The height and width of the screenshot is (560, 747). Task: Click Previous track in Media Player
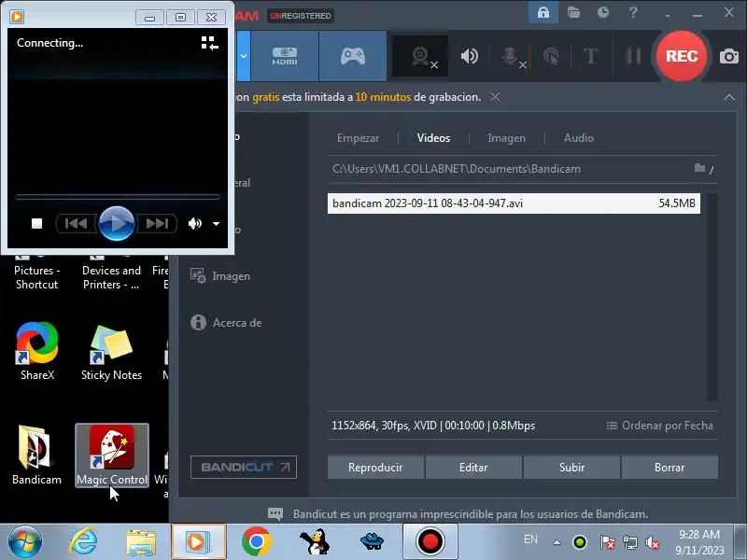point(77,223)
